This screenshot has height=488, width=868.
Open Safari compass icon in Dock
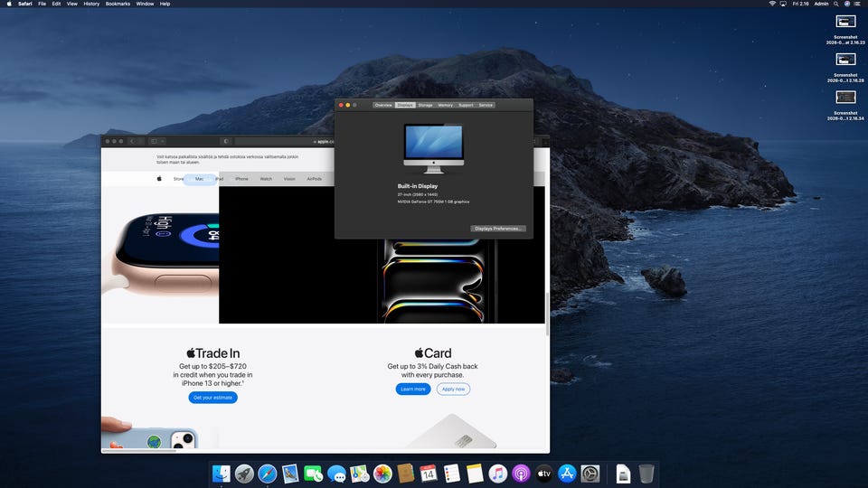pyautogui.click(x=268, y=474)
